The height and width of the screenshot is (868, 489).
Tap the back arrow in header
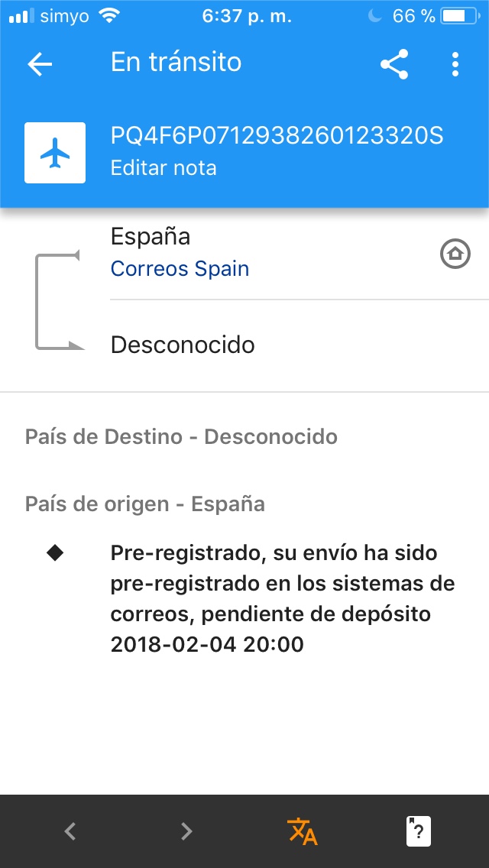[40, 64]
